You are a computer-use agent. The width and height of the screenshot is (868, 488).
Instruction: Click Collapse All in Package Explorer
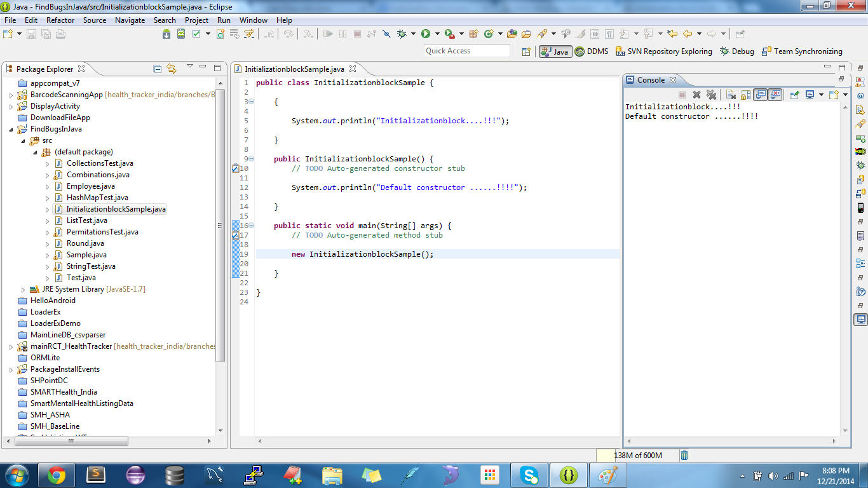point(158,69)
